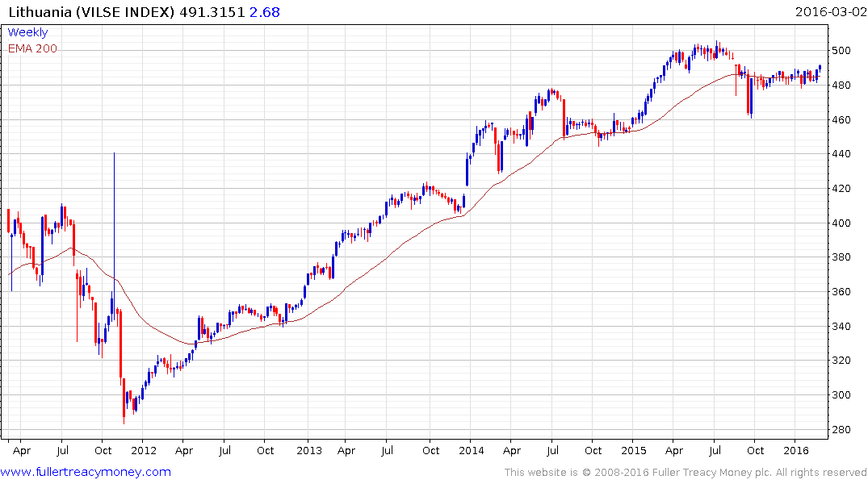Click the 360 price axis label
This screenshot has width=868, height=484.
click(x=841, y=291)
